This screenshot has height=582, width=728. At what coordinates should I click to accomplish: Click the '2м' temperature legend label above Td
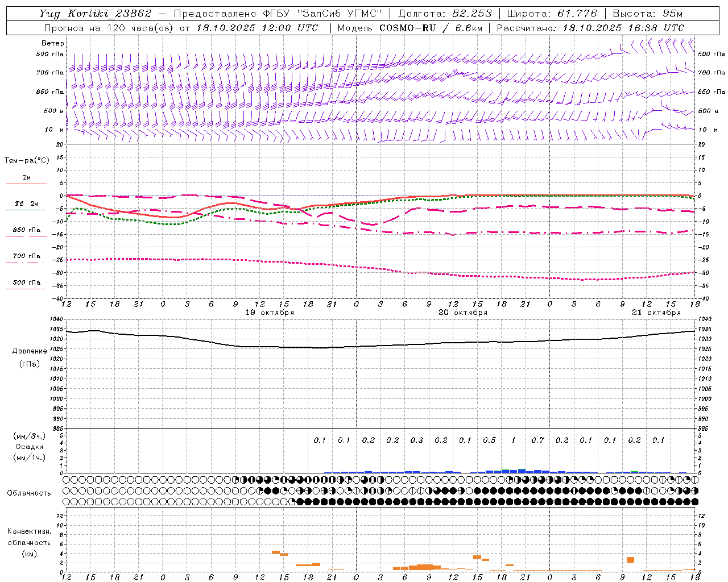click(27, 177)
